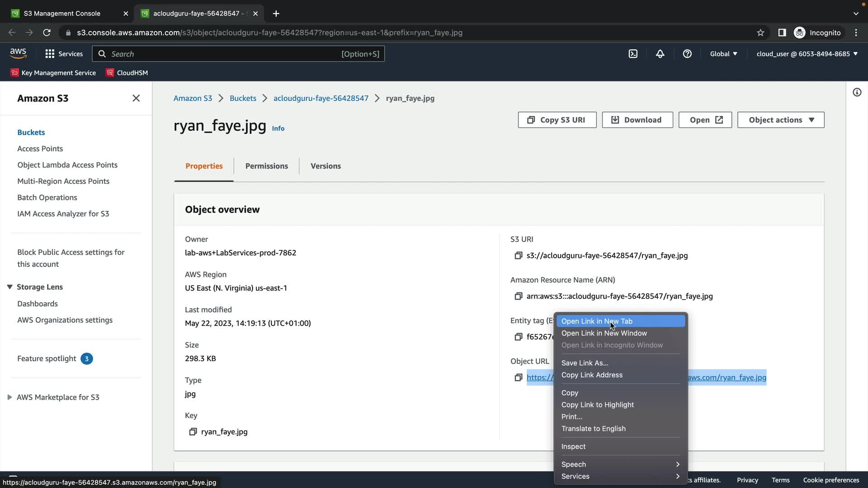Expand AWS Marketplace for S3 section
The image size is (868, 488).
9,397
